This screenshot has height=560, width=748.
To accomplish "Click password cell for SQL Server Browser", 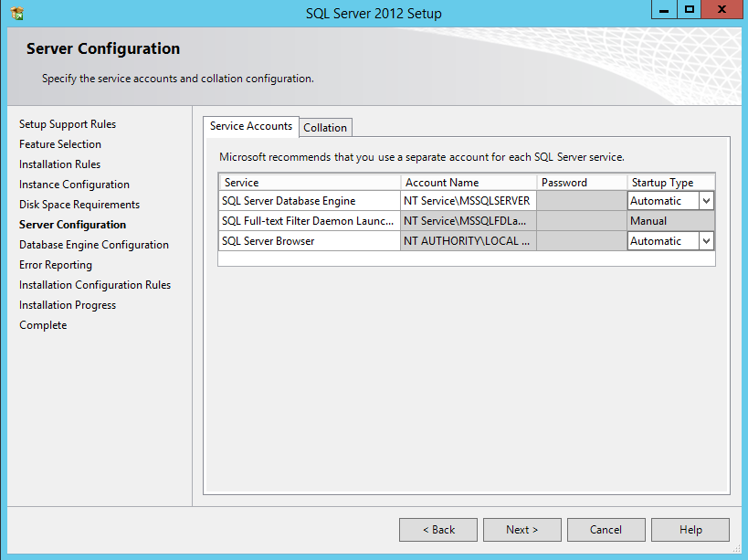I will coord(582,241).
